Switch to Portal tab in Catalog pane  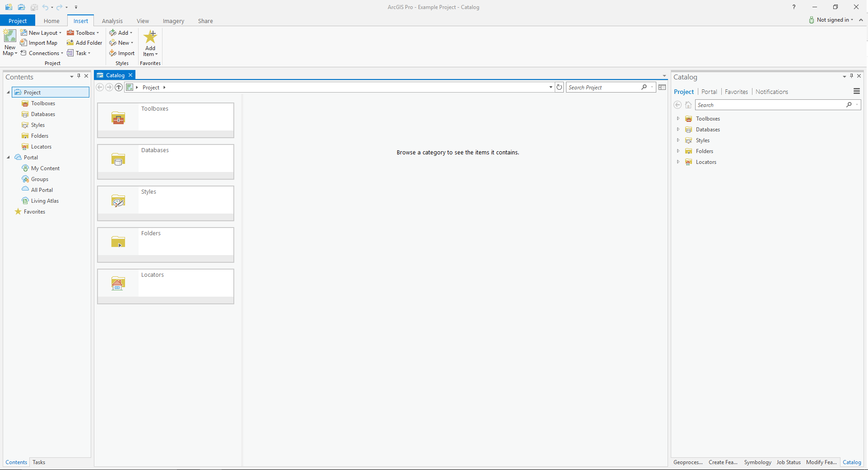709,92
